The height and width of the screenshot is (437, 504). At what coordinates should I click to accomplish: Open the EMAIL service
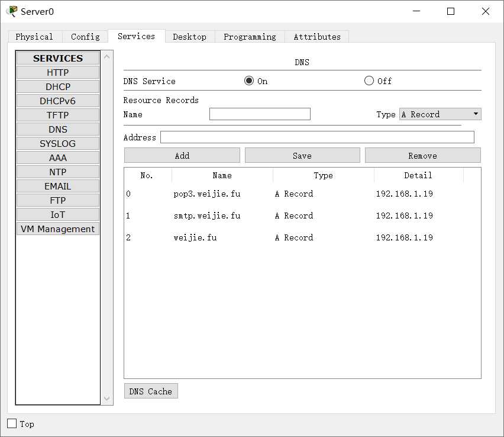[x=58, y=186]
